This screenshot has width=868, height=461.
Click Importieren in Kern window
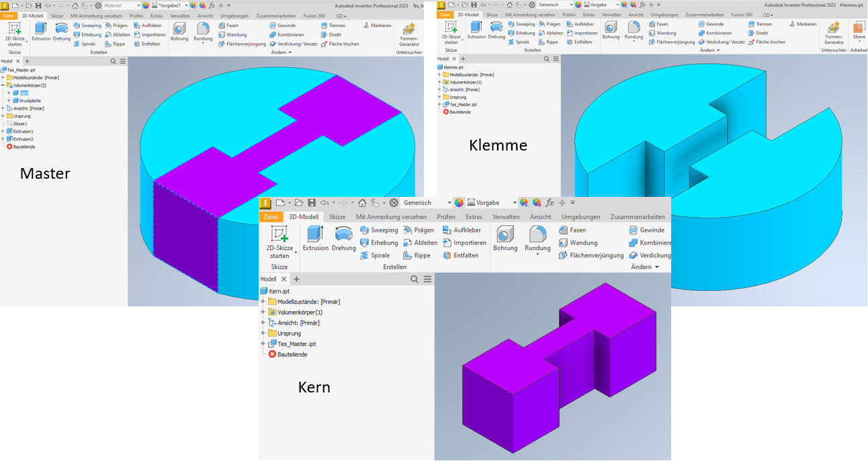click(464, 243)
